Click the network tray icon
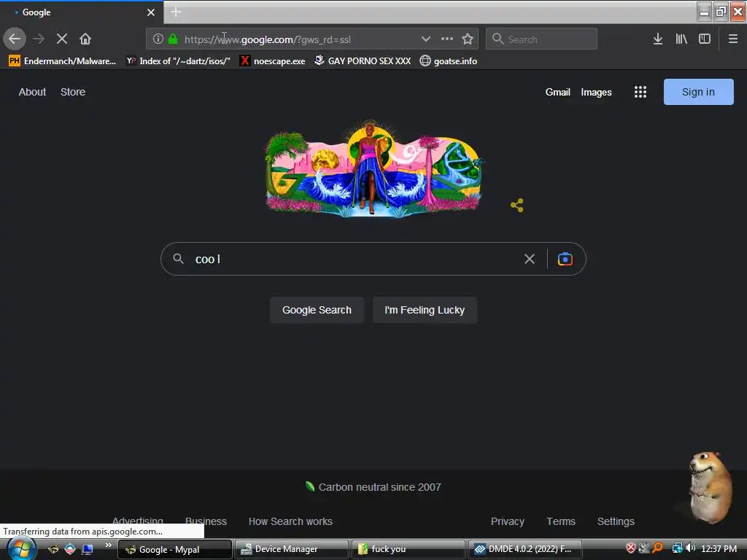This screenshot has width=747, height=560. pos(677,548)
